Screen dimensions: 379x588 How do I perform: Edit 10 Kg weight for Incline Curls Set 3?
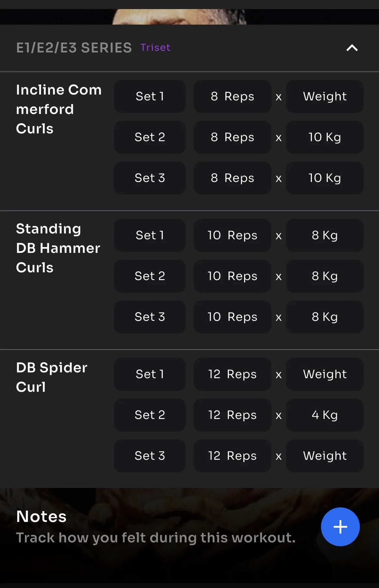coord(325,178)
